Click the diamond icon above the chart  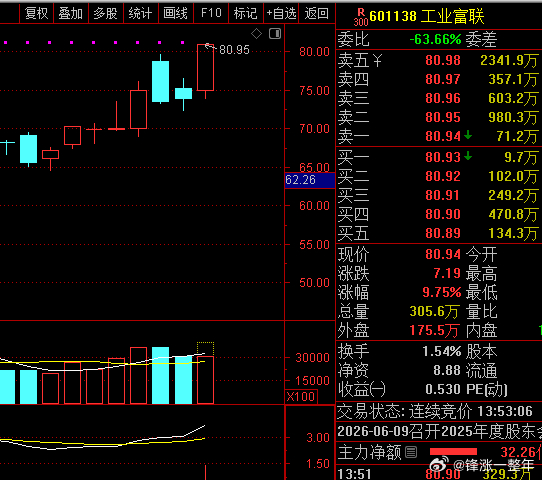point(256,34)
